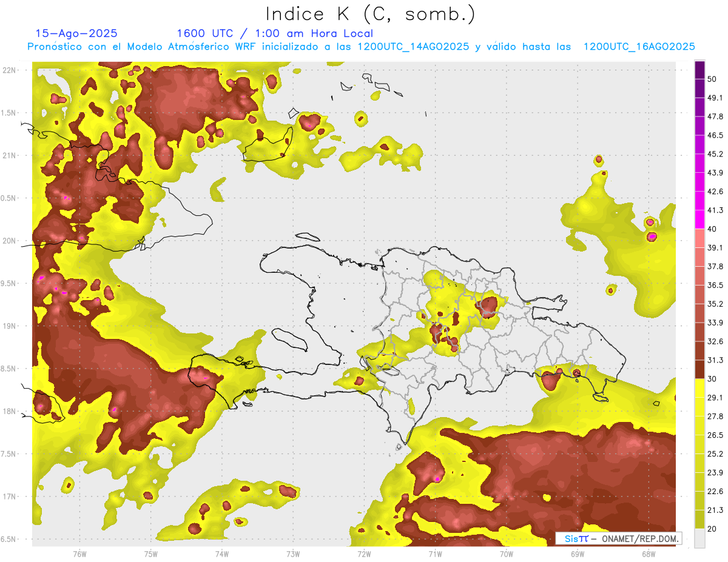Screen dimensions: 728x562
Task: Click the colorbar value "30"
Action: [712, 379]
